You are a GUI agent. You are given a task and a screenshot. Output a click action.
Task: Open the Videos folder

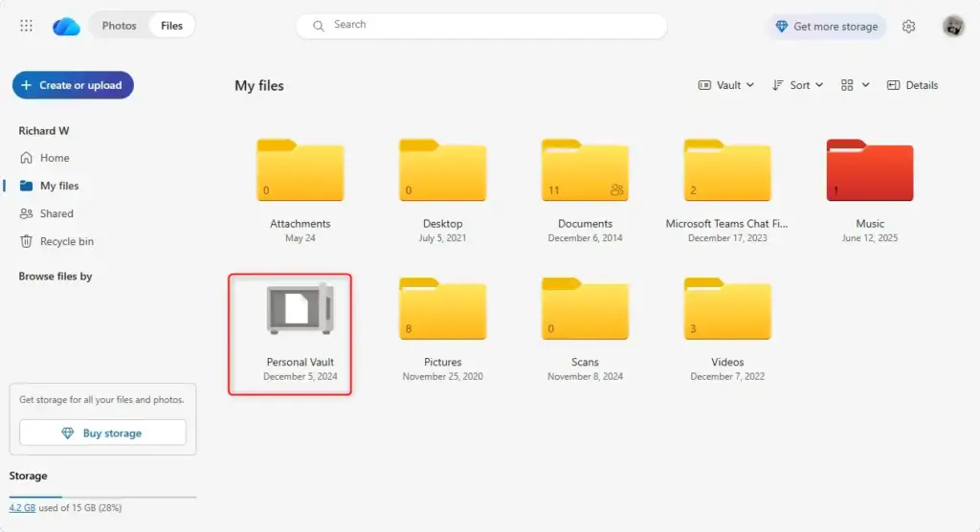coord(727,309)
